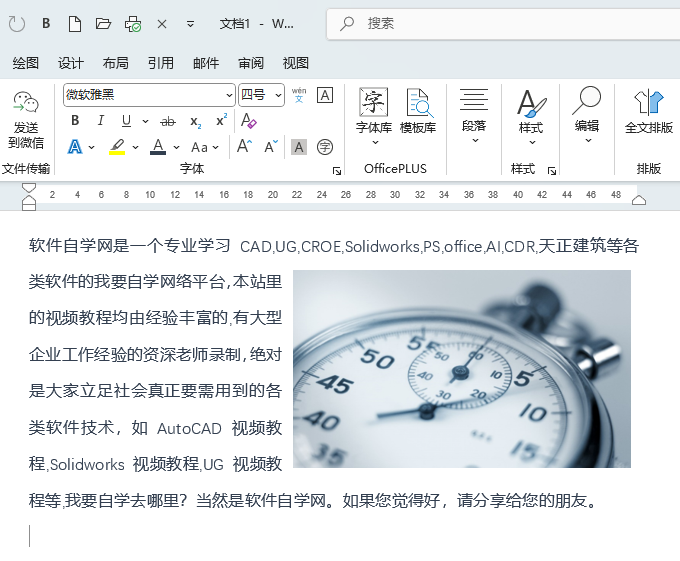680x561 pixels.
Task: Click the word Solidworks in 程,Solidworks line
Action: (87, 465)
